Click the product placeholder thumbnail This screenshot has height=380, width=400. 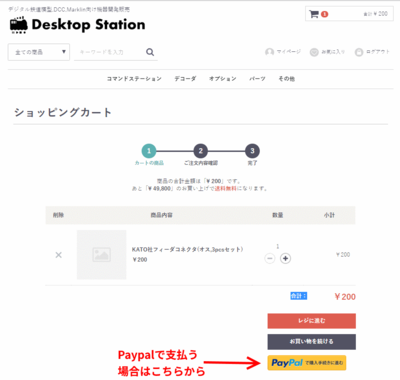click(102, 255)
